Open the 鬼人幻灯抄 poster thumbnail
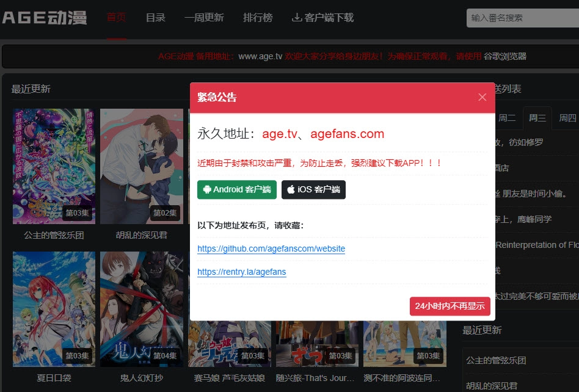Viewport: 579px width, 392px height. point(142,308)
